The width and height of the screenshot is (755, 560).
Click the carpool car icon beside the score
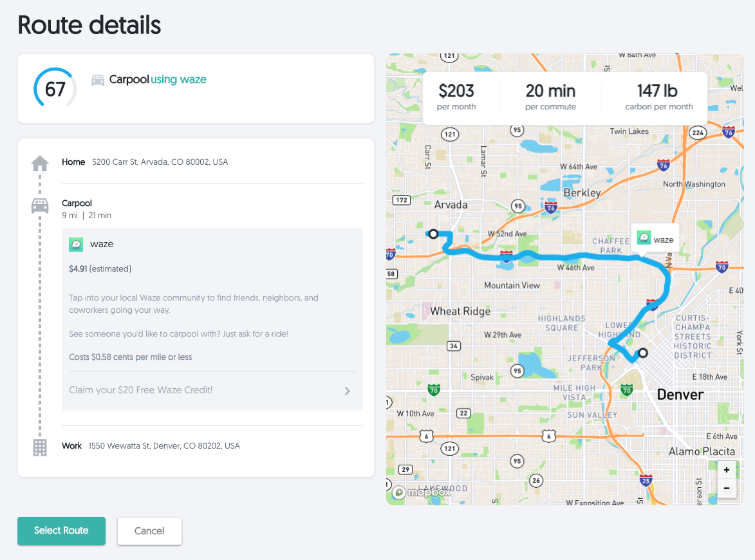coord(98,80)
